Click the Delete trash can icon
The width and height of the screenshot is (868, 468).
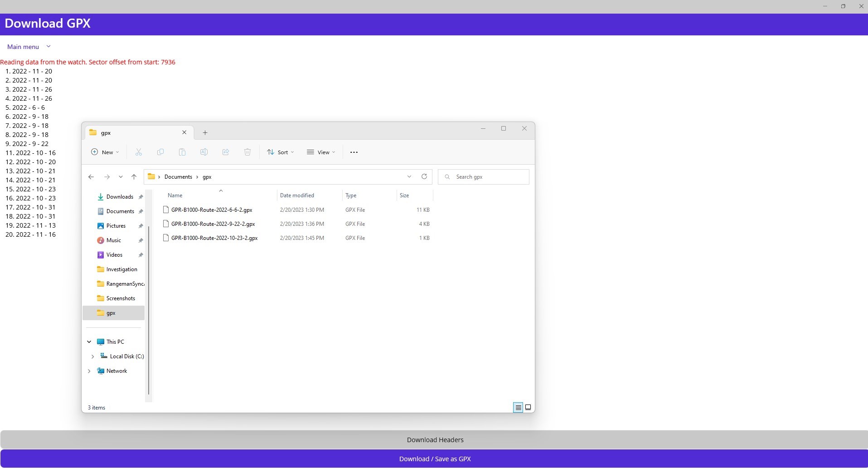pos(247,152)
